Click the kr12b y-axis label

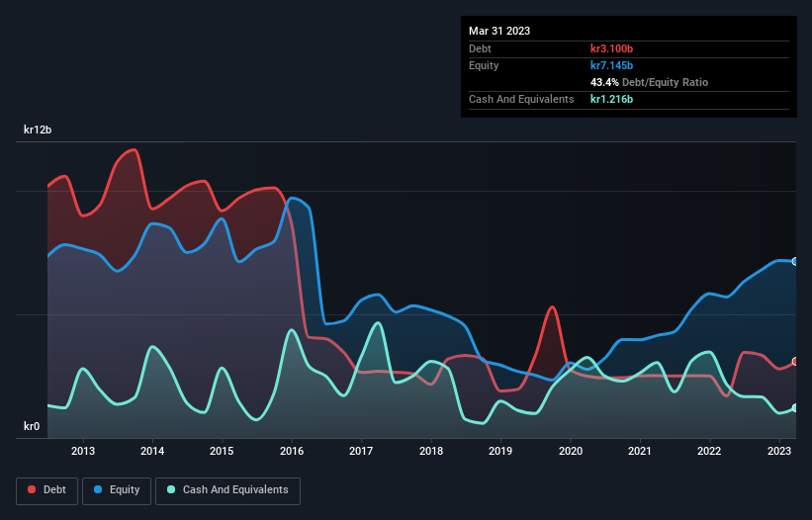38,130
